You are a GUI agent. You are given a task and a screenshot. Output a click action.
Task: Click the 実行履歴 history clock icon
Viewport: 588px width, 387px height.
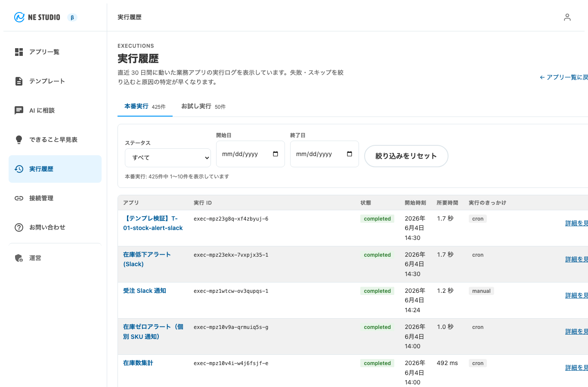point(19,169)
